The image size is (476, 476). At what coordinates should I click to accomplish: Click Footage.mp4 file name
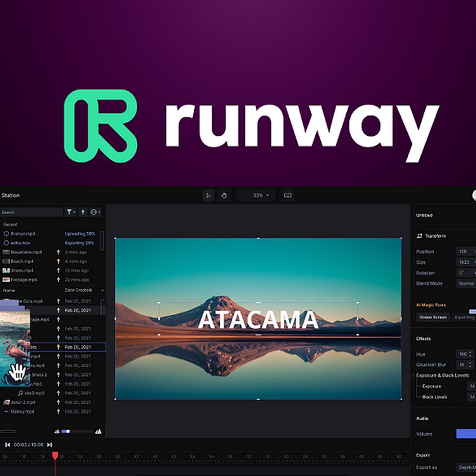pos(24,279)
